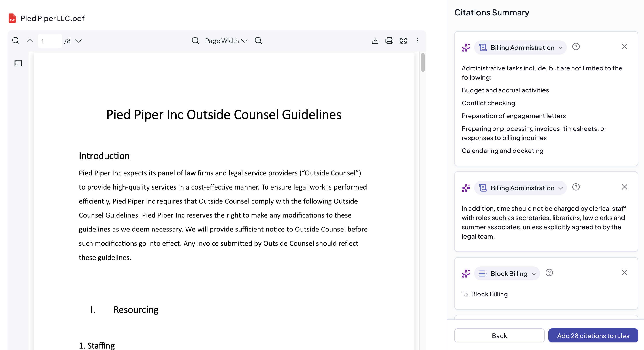Screen dimensions: 644x350
Task: Dismiss the second Billing Administration citation
Action: [624, 187]
